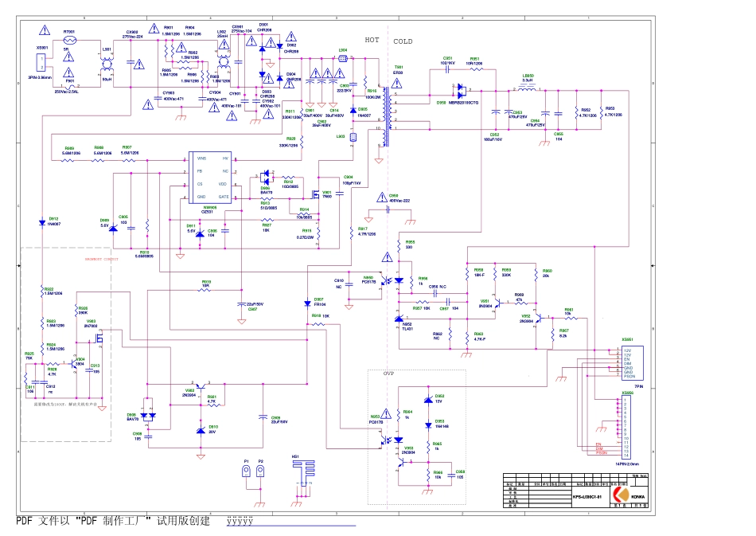Click the PDF trial version footer text
Viewport: 756px width, 536px height.
pos(113,521)
